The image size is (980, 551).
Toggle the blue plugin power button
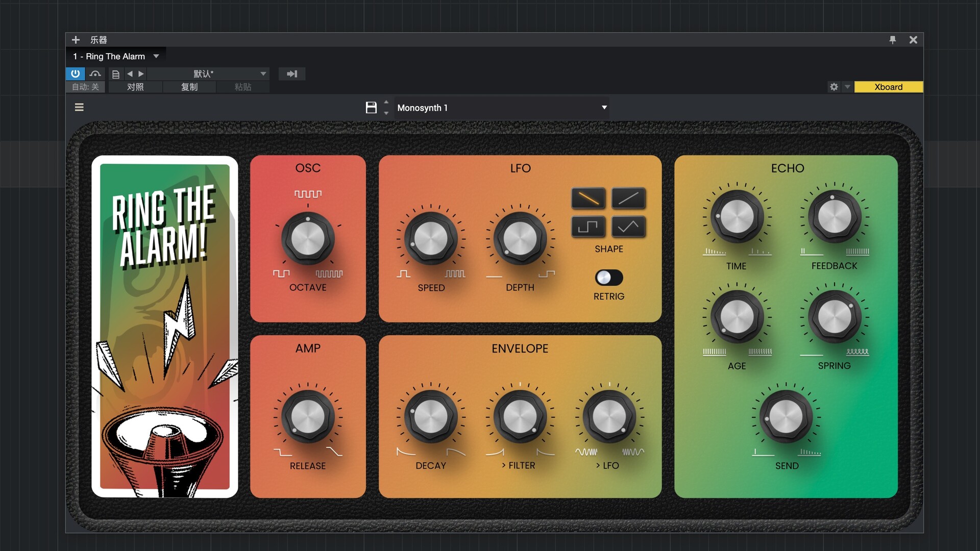[76, 73]
